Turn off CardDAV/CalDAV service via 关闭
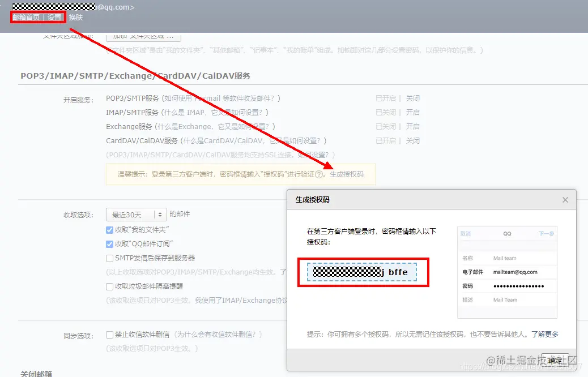 coord(412,141)
